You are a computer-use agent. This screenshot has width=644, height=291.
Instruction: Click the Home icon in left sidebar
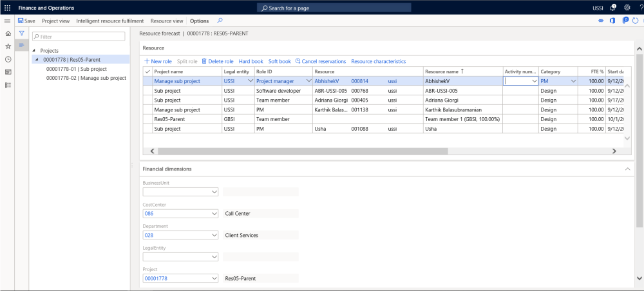(x=7, y=33)
